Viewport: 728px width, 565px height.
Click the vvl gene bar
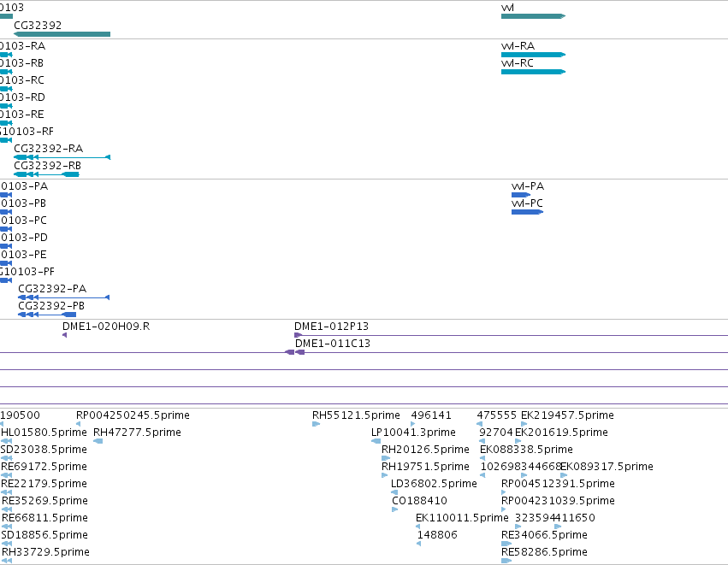coord(534,16)
